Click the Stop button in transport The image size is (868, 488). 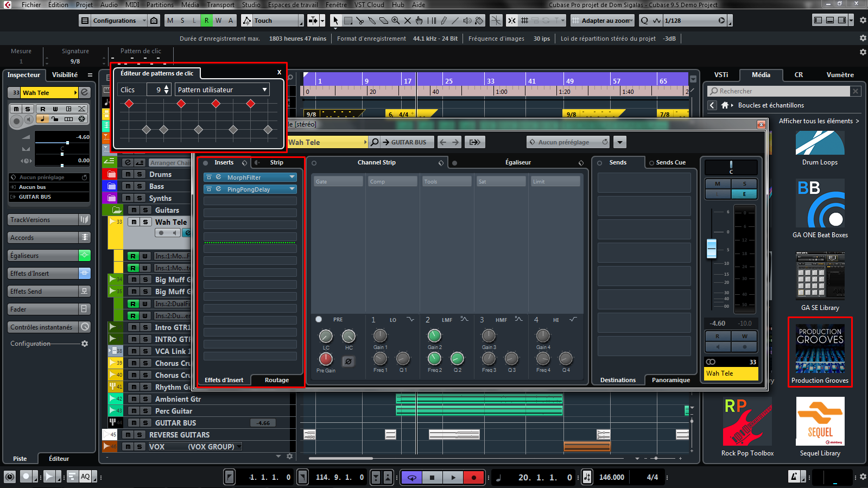(432, 478)
